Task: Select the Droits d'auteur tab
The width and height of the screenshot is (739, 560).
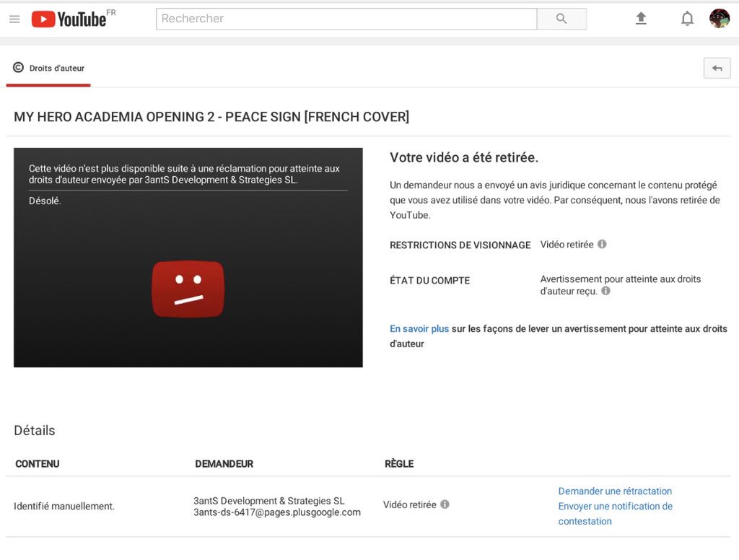Action: pyautogui.click(x=48, y=69)
